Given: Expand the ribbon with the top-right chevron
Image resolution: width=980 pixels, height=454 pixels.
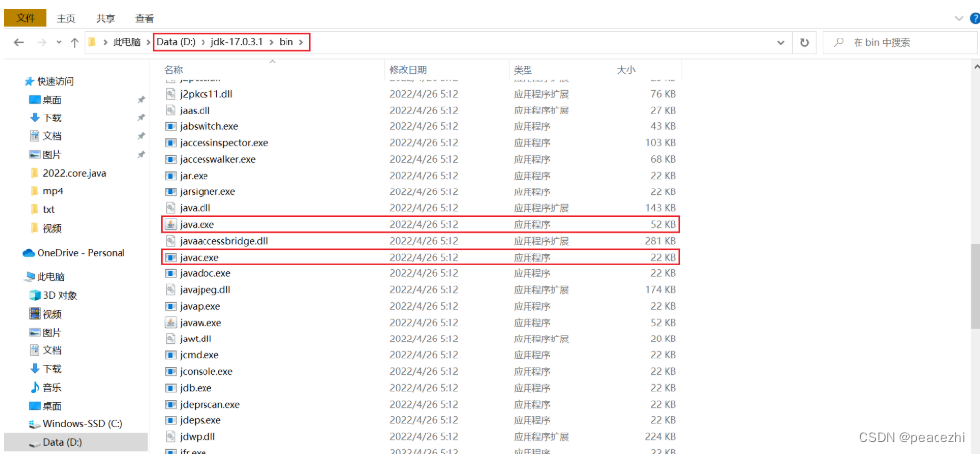Looking at the screenshot, I should coord(960,19).
